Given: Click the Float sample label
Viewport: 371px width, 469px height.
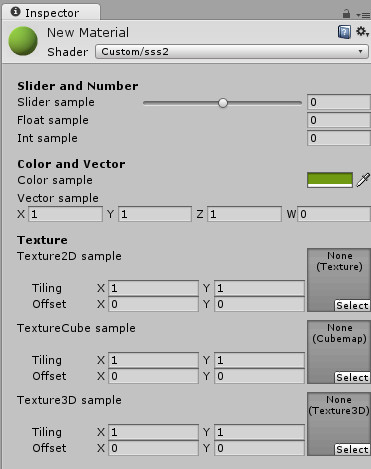Looking at the screenshot, I should pos(53,120).
